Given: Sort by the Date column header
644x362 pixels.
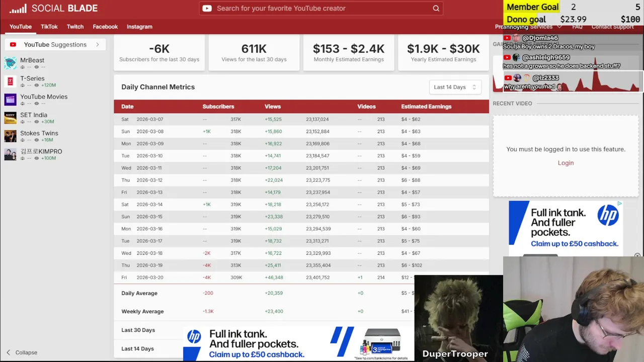Looking at the screenshot, I should pos(127,107).
